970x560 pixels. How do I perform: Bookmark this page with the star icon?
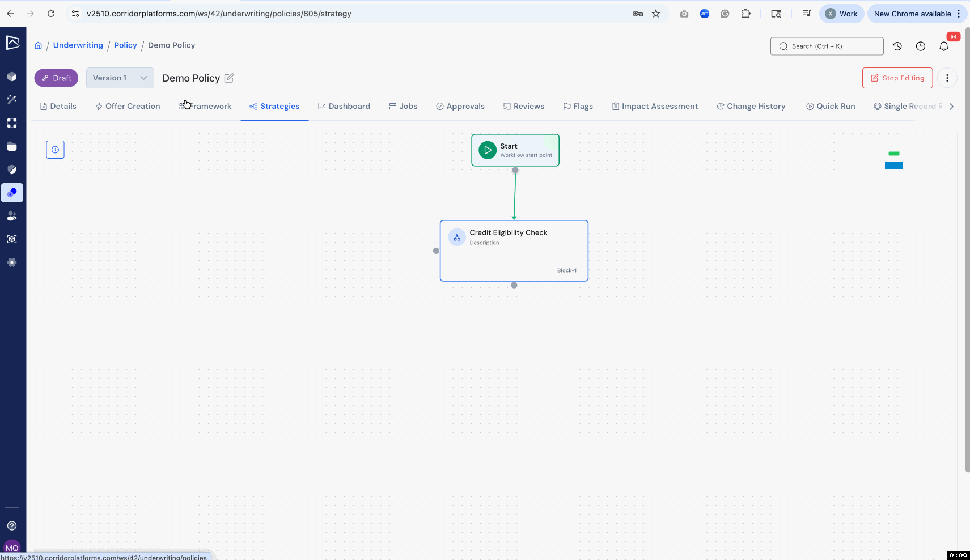tap(656, 14)
